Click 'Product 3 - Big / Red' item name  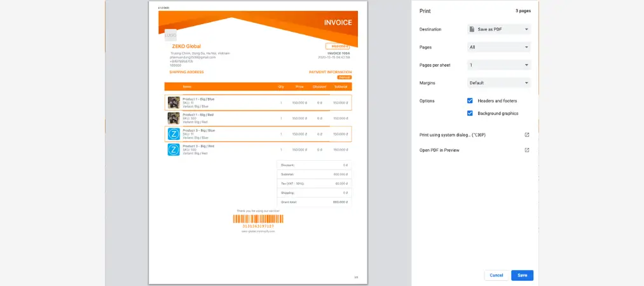point(198,146)
